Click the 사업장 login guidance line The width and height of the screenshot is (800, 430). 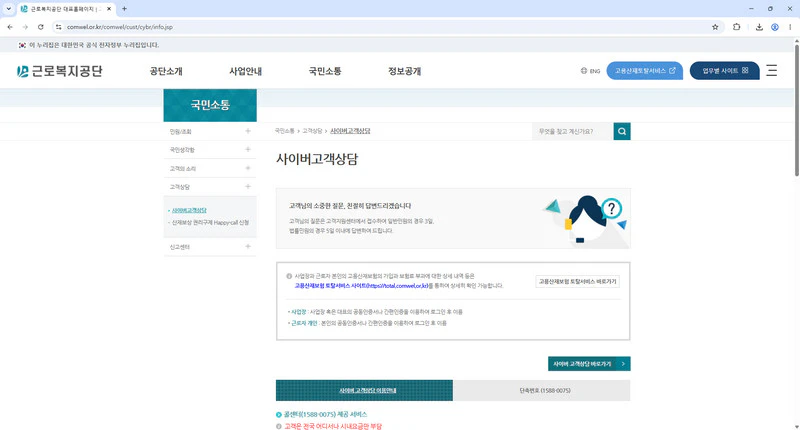[375, 312]
